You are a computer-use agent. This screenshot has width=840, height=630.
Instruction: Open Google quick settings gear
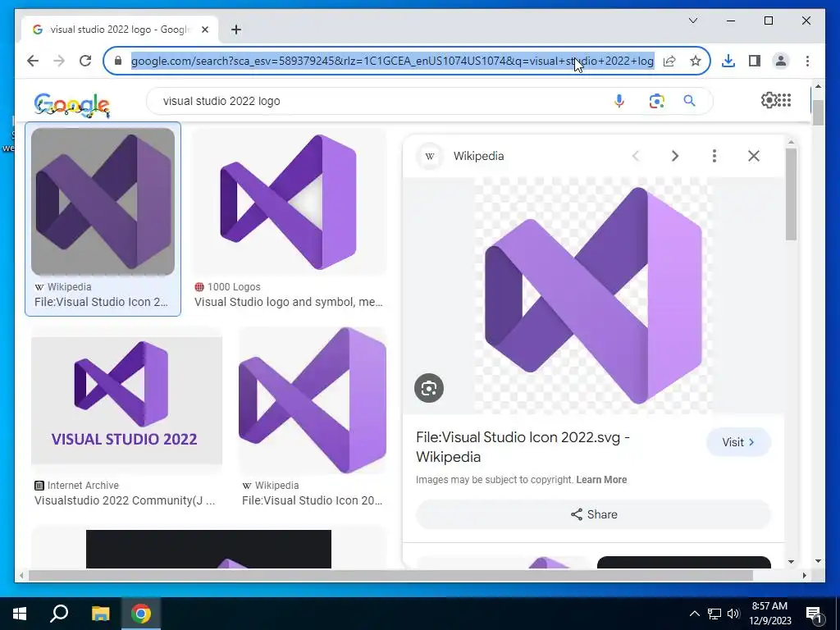768,100
